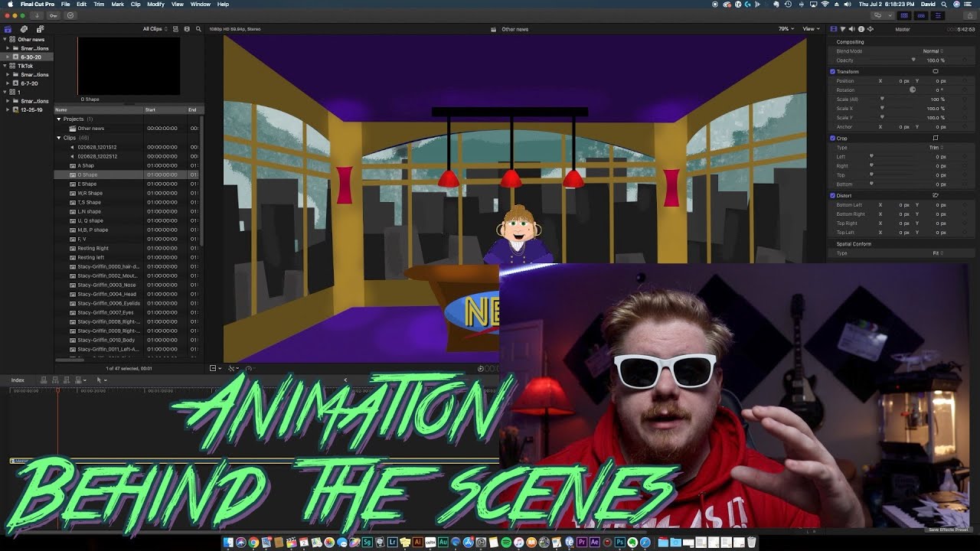Click the clip appearance icon in browser

(x=187, y=29)
